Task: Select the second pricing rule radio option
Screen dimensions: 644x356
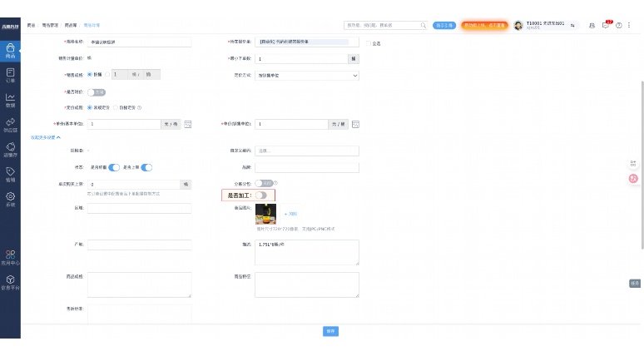Action: (116, 107)
